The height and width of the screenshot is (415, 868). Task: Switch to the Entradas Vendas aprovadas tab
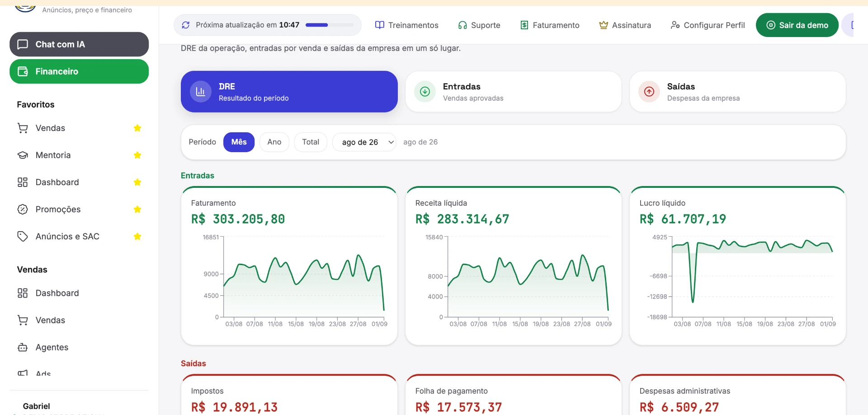pyautogui.click(x=514, y=92)
